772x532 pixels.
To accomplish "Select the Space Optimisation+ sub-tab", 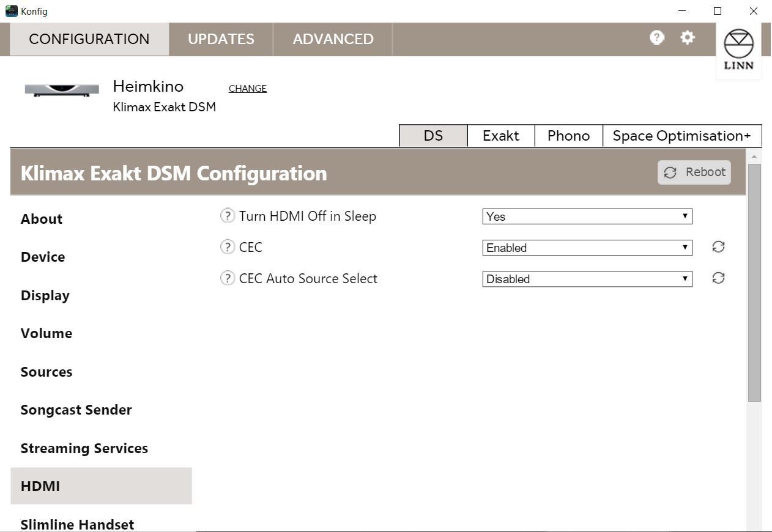I will click(x=682, y=136).
